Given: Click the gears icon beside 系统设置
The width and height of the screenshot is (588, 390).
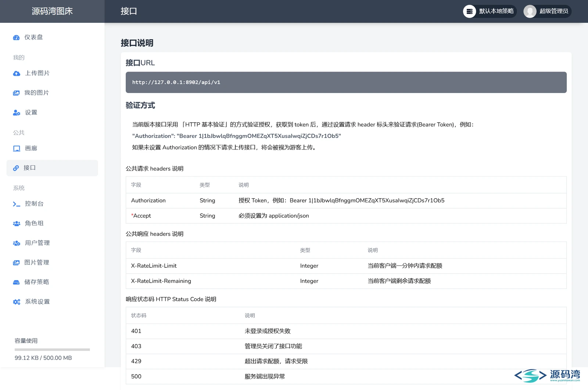Looking at the screenshot, I should (x=17, y=302).
